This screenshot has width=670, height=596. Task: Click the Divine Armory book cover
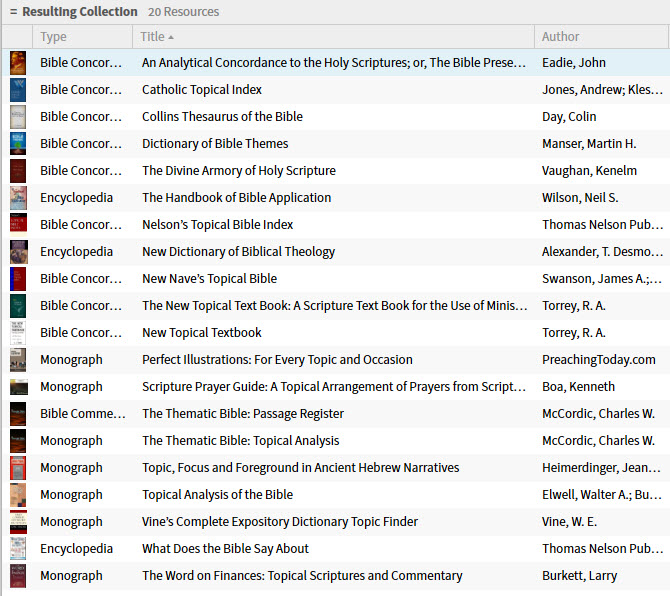point(18,171)
